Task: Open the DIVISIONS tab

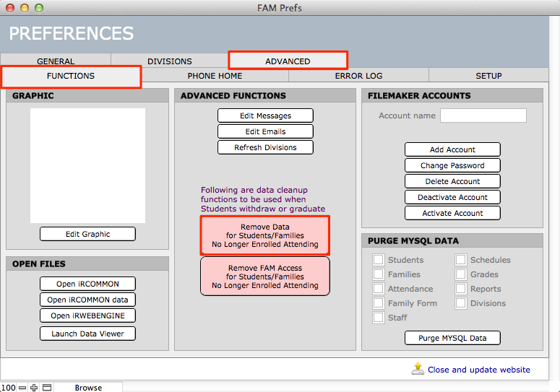Action: pyautogui.click(x=170, y=61)
